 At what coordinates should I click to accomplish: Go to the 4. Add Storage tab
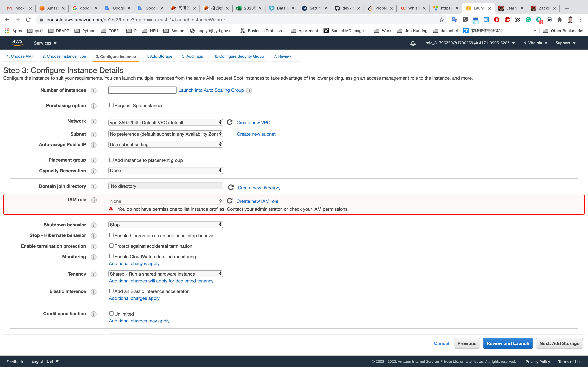159,56
